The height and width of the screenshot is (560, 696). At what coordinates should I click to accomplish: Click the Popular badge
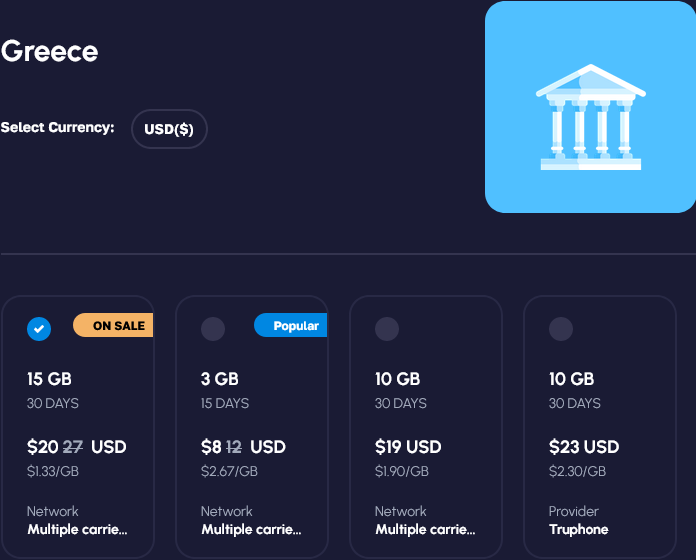[291, 325]
